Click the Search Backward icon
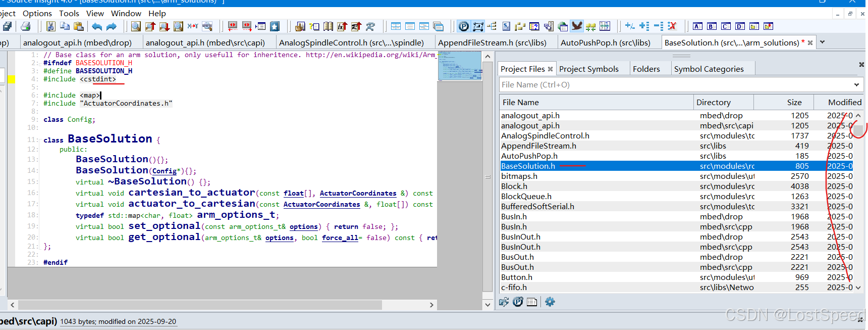Screen dimensions: 868x330 (x=150, y=26)
